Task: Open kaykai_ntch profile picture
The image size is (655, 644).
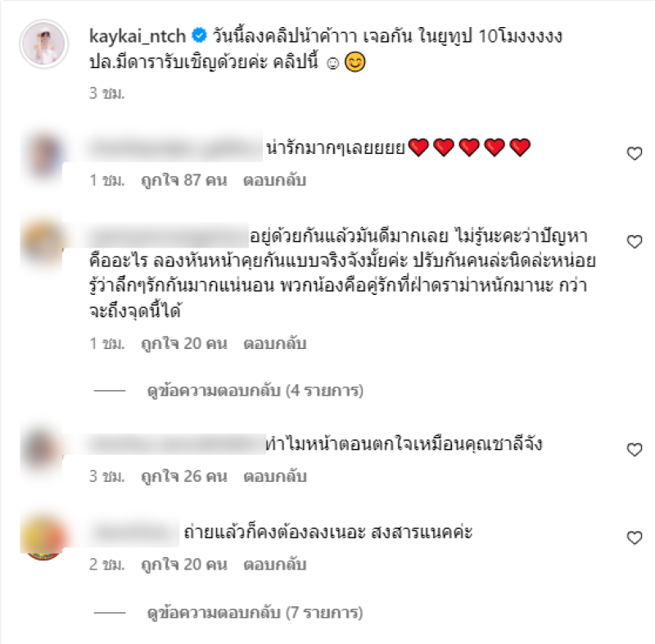Action: click(44, 44)
